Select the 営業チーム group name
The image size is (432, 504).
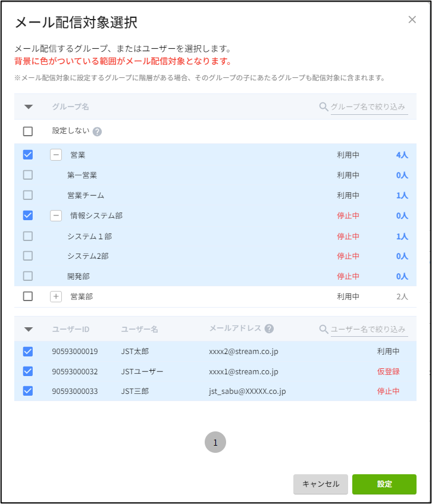86,195
